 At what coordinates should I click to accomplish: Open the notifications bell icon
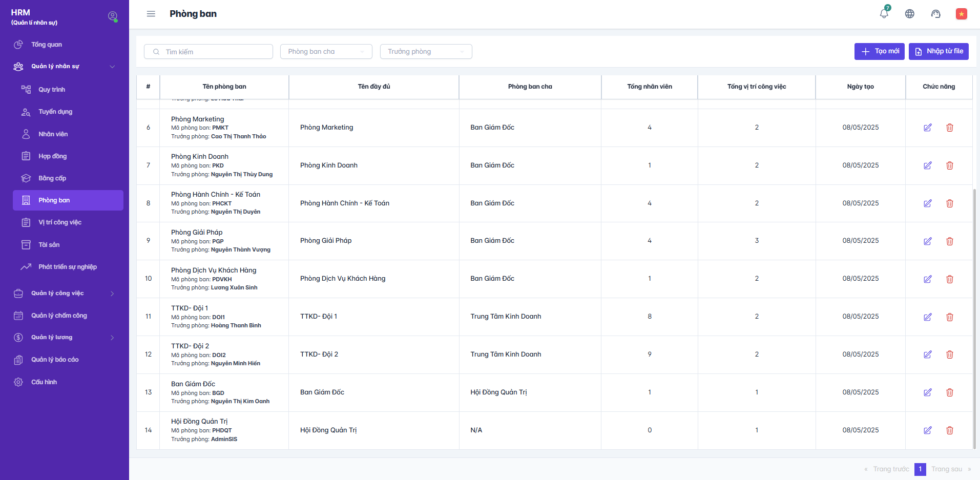pos(884,14)
